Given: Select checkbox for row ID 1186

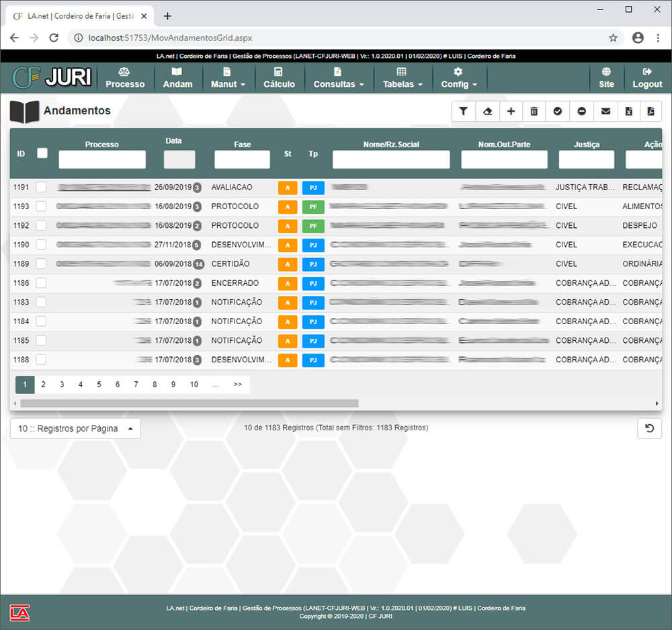Looking at the screenshot, I should coord(41,283).
